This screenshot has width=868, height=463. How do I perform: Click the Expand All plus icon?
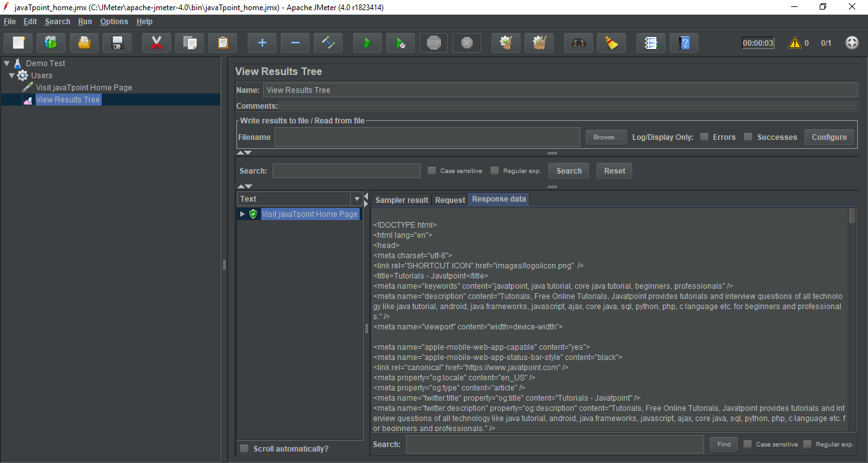[x=262, y=43]
